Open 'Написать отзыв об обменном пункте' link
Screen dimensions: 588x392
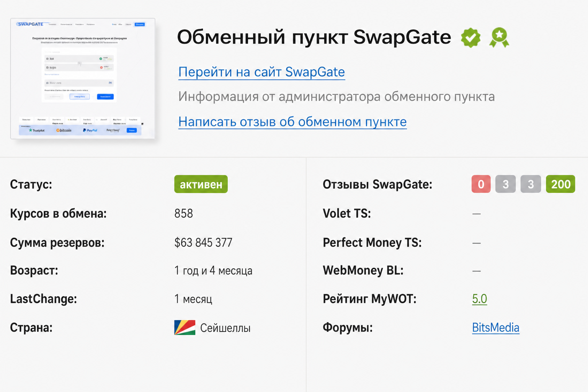(x=292, y=122)
